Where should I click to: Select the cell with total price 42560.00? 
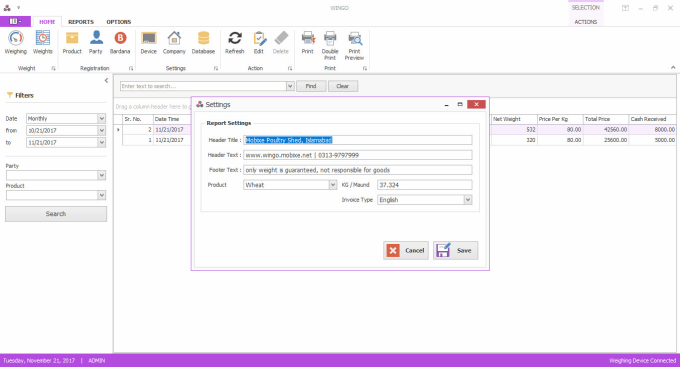point(606,130)
